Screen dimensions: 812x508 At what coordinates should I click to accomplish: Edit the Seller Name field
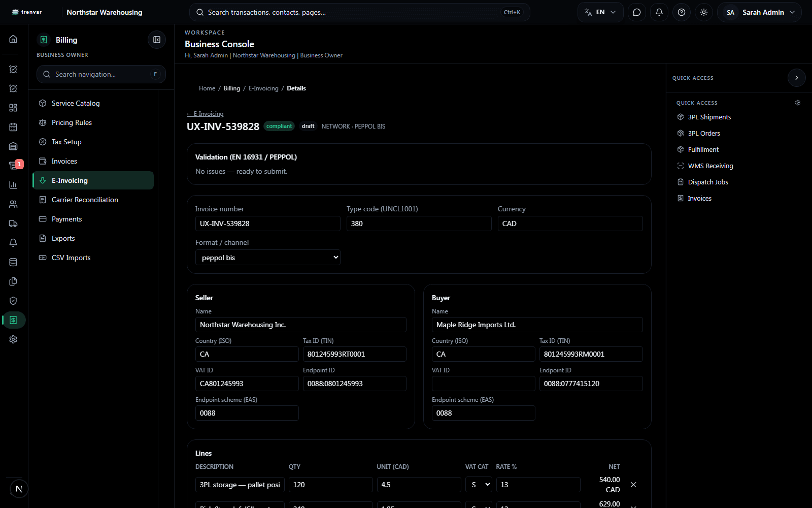tap(301, 325)
